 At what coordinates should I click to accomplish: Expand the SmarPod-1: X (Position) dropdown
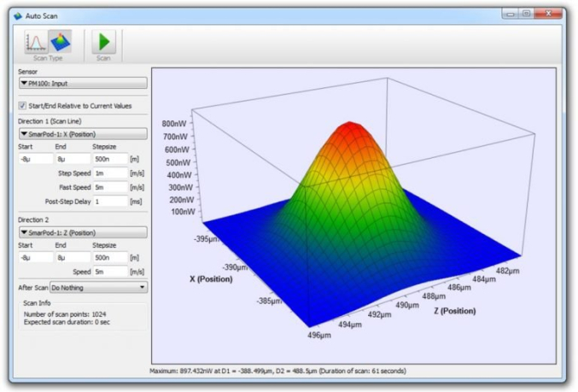click(82, 134)
